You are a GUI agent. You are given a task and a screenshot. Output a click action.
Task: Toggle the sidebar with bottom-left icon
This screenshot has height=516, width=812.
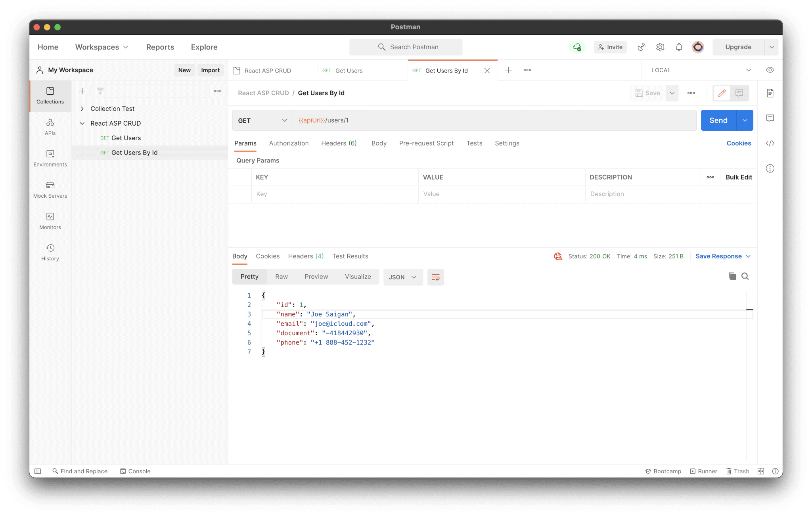tap(38, 471)
